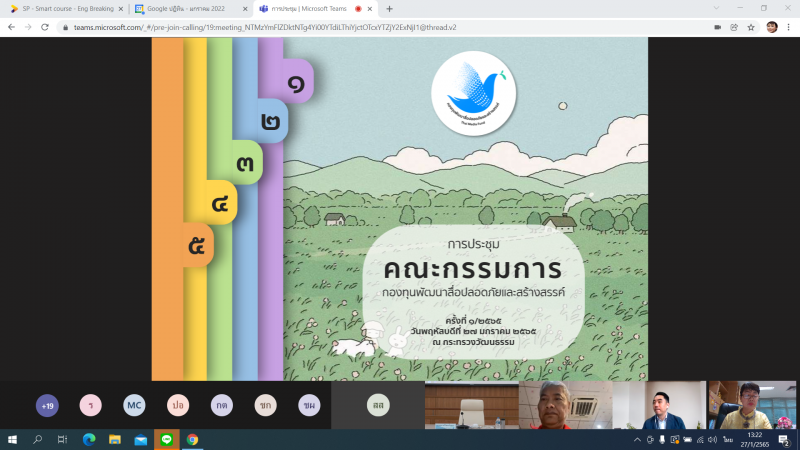Select participant avatar MC

click(x=134, y=405)
